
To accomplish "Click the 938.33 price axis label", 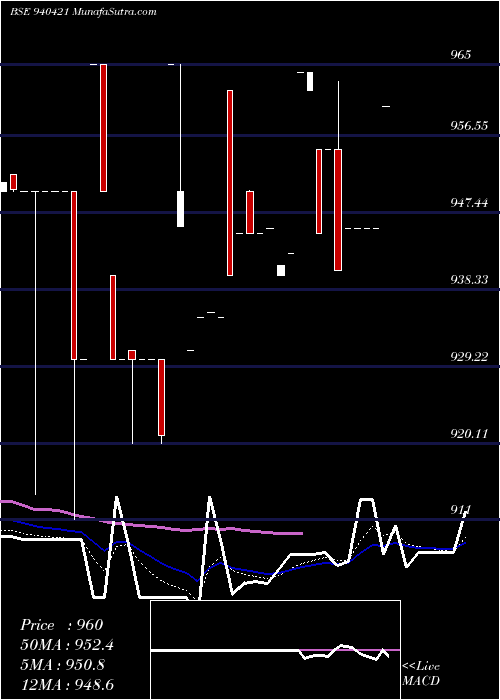I will click(469, 280).
